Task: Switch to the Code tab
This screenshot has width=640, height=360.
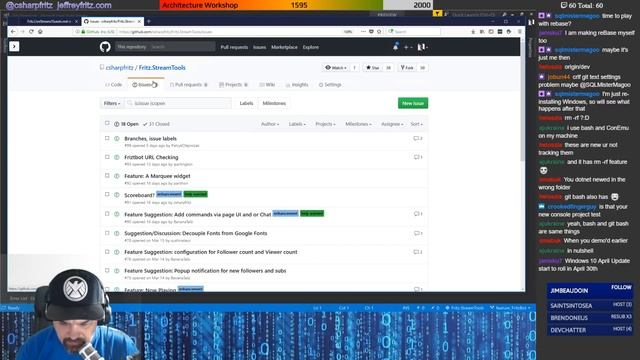Action: tap(113, 85)
